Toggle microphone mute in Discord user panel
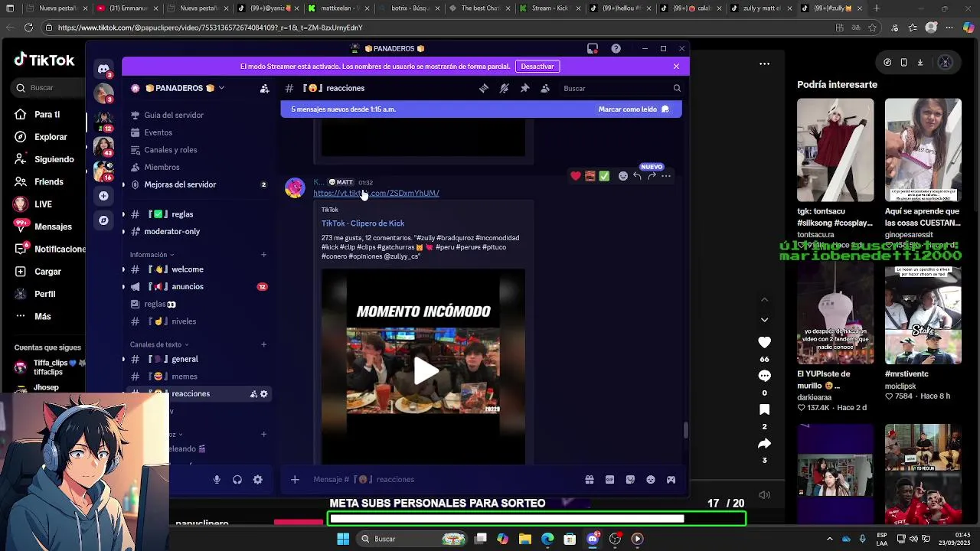Screen dimensions: 980x551 (x=217, y=480)
